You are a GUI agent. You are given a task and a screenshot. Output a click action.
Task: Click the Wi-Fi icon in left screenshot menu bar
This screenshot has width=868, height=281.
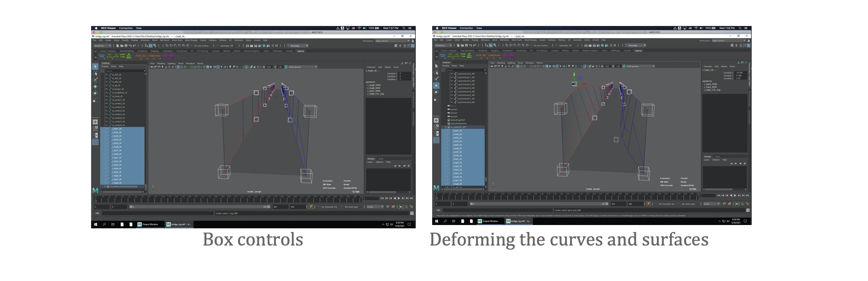pos(359,28)
